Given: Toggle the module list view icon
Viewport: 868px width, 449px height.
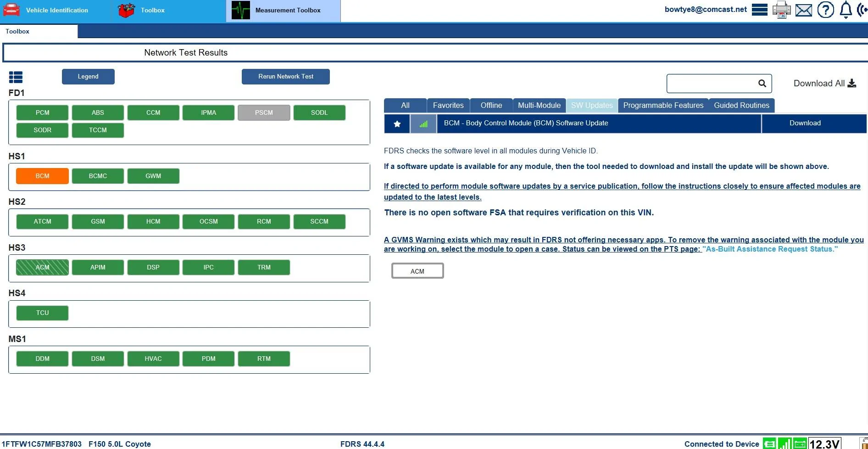Looking at the screenshot, I should 16,77.
